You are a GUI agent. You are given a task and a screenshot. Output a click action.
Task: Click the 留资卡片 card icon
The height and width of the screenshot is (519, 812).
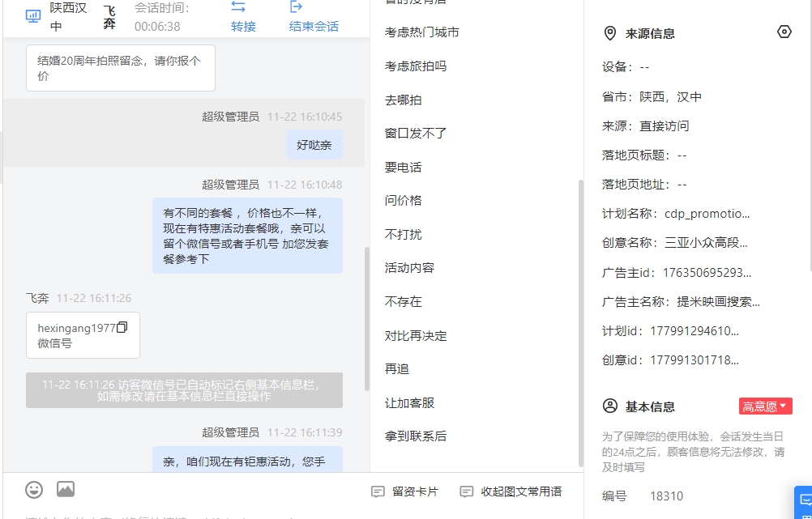(x=378, y=491)
